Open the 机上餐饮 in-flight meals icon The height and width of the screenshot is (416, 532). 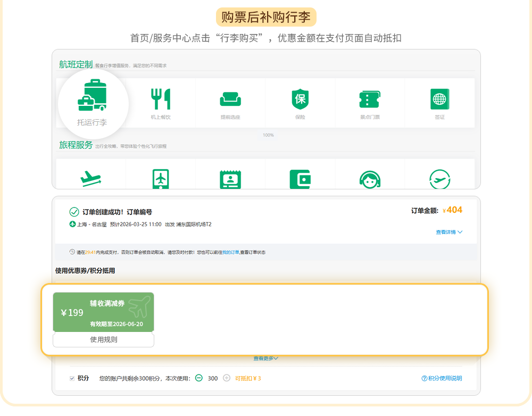pyautogui.click(x=161, y=99)
